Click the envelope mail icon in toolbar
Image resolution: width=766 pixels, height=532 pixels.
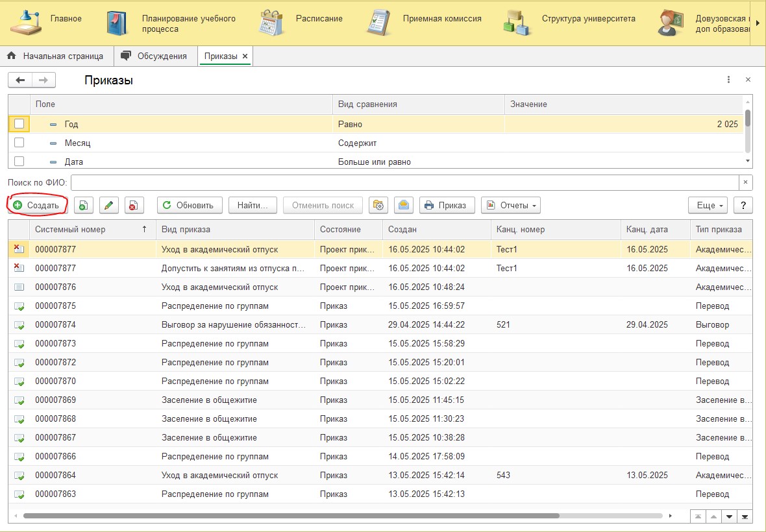pos(404,206)
